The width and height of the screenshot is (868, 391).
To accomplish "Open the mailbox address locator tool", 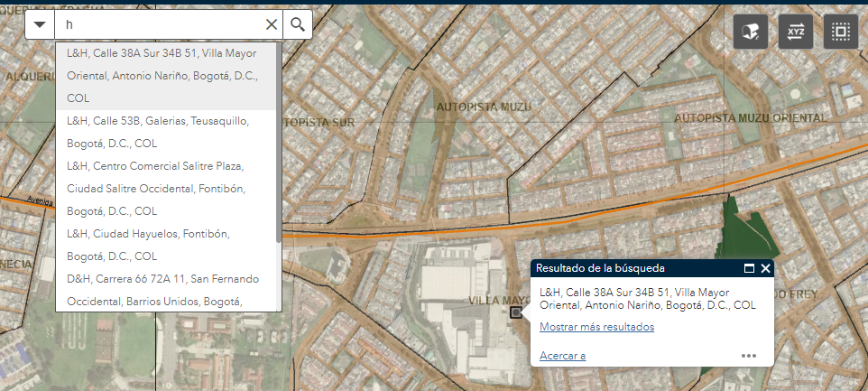I will pos(751,32).
